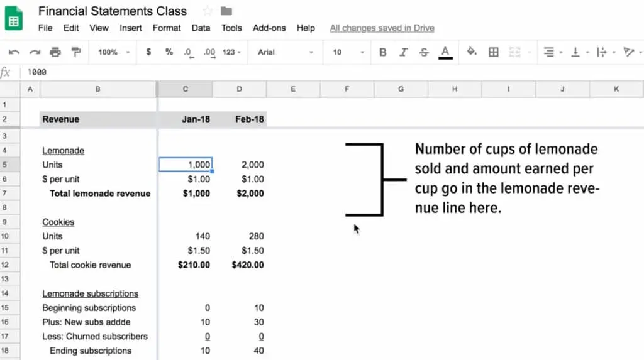Open the Borders tool
This screenshot has width=644, height=360.
(x=493, y=52)
